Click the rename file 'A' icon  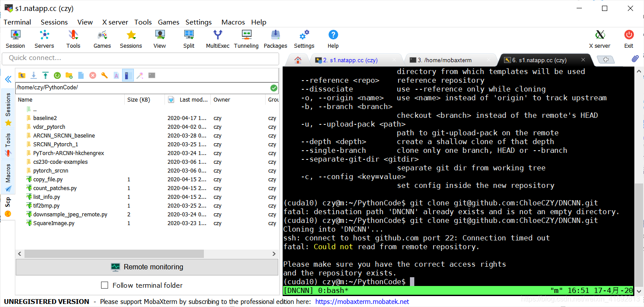tap(116, 75)
